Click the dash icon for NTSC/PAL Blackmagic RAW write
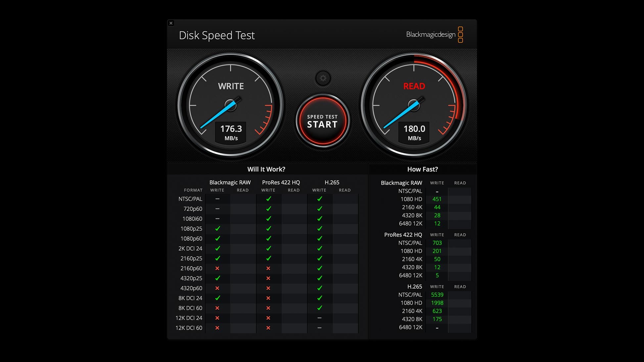This screenshot has height=362, width=644. point(217,199)
